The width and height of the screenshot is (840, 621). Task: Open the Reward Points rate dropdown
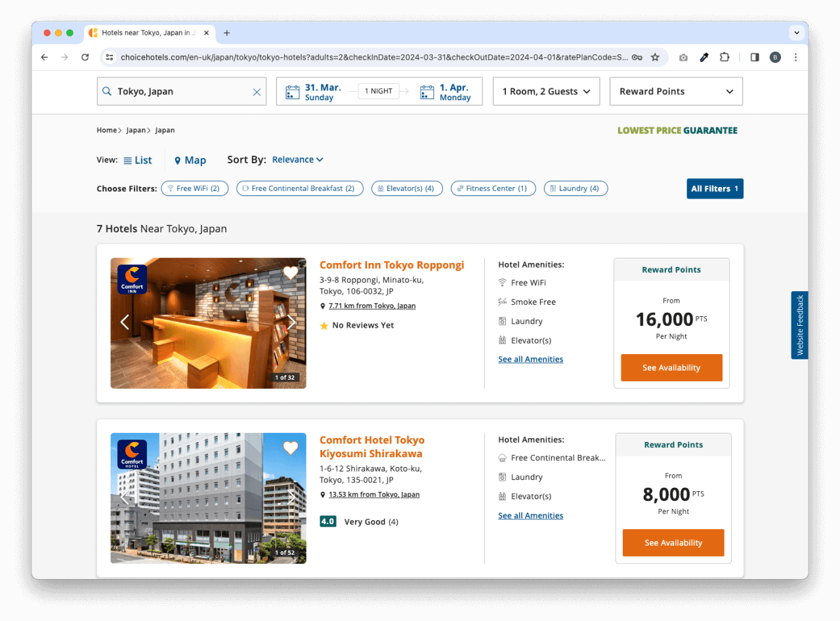[x=676, y=92]
